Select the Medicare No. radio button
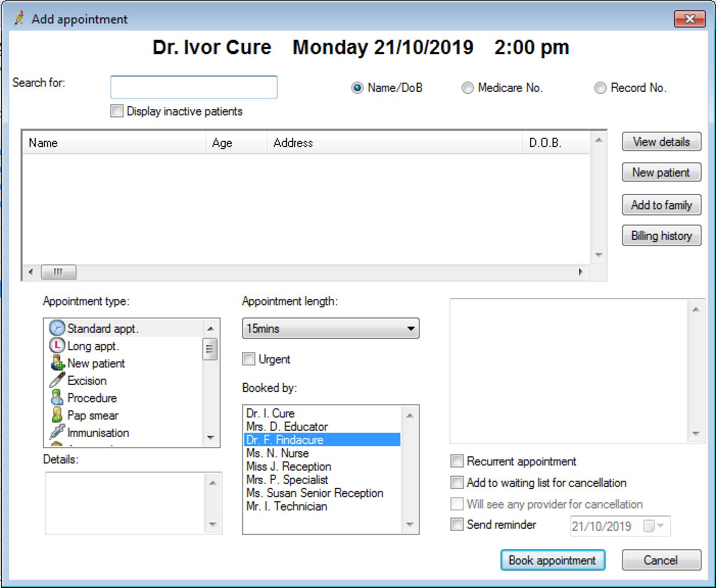Screen dimensions: 716x588 (467, 88)
